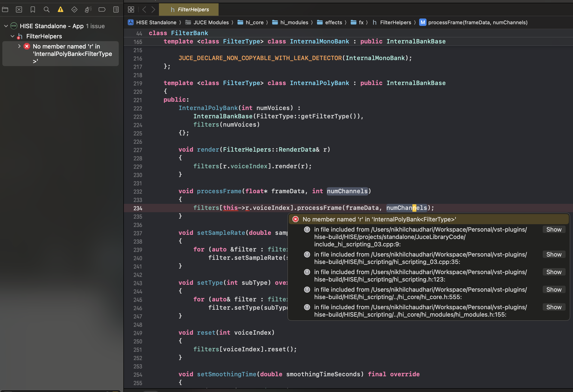Click line number 227 in gutter
The image size is (573, 392).
(x=138, y=150)
